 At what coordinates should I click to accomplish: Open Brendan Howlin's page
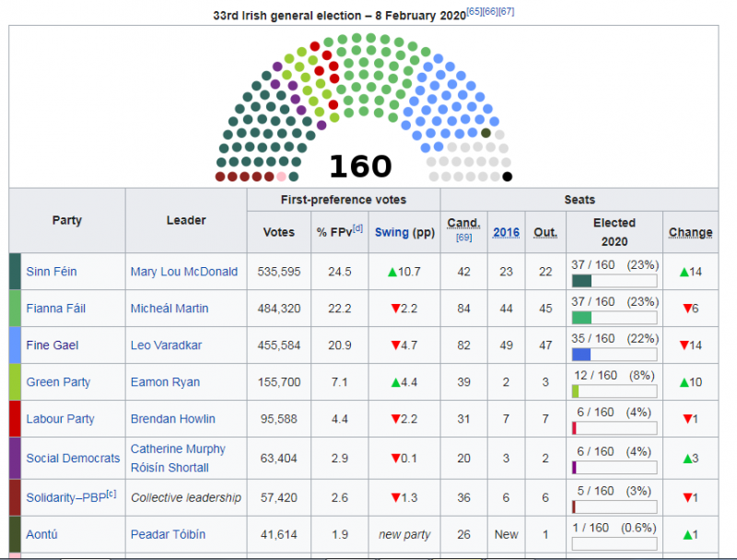tap(172, 418)
